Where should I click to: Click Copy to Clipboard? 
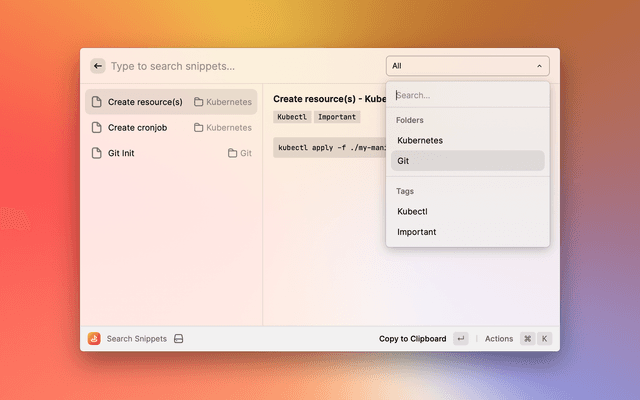(x=412, y=339)
